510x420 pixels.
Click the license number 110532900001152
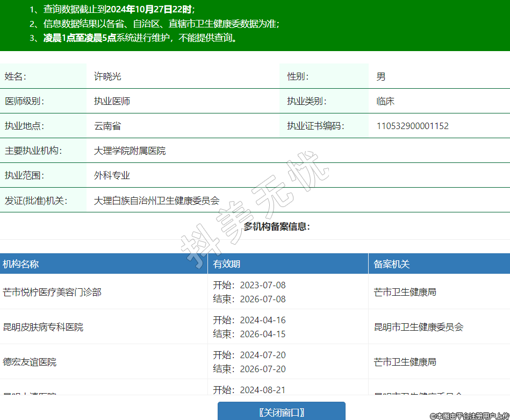tap(412, 126)
